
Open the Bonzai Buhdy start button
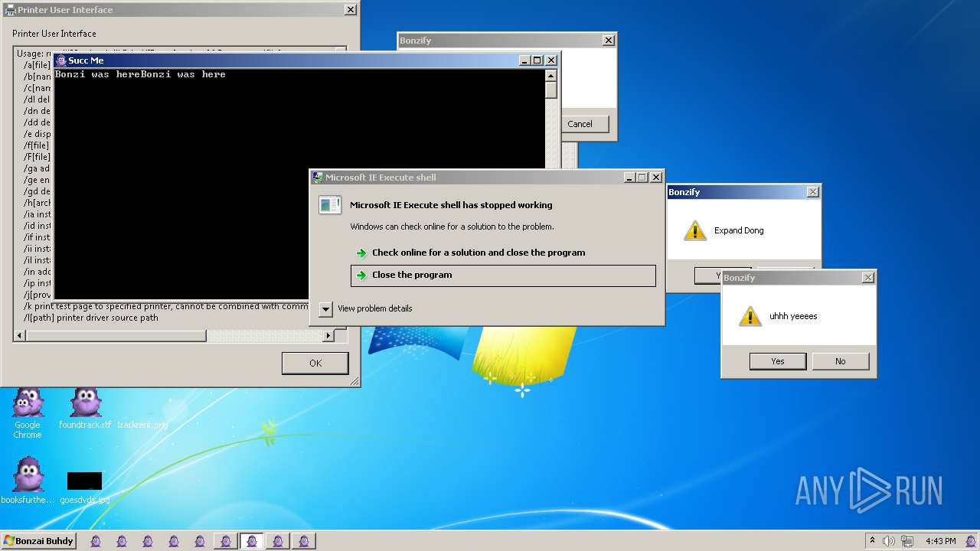click(x=38, y=541)
